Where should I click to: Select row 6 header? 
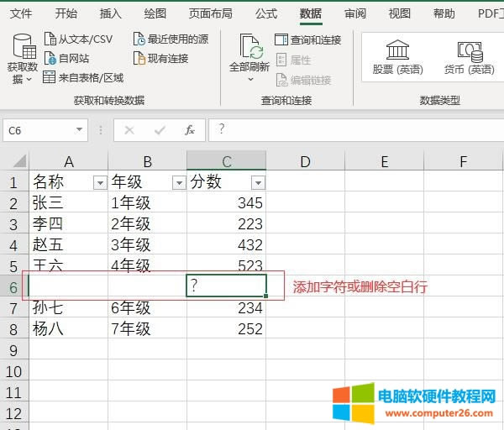coord(14,286)
